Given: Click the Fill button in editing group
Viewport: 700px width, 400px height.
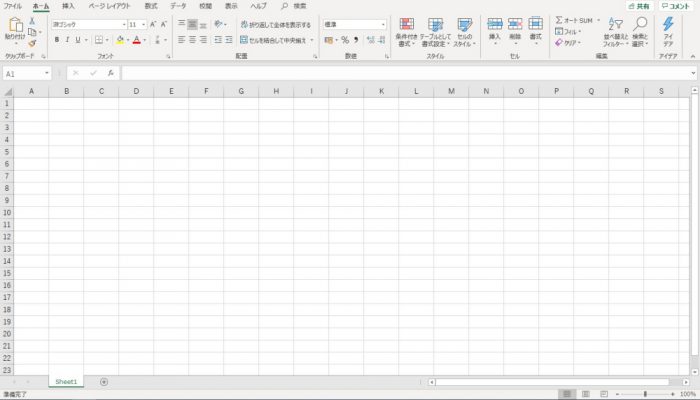Looking at the screenshot, I should pyautogui.click(x=568, y=32).
